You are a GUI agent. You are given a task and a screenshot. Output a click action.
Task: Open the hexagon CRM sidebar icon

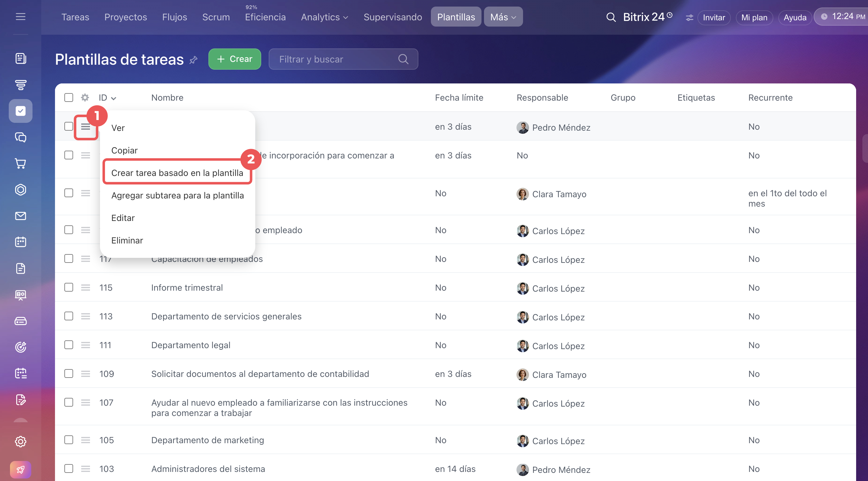click(x=21, y=189)
